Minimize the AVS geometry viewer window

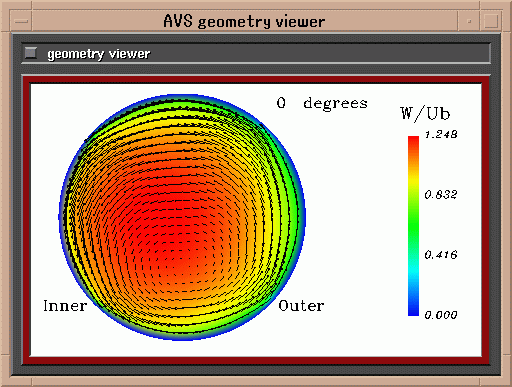coord(469,21)
